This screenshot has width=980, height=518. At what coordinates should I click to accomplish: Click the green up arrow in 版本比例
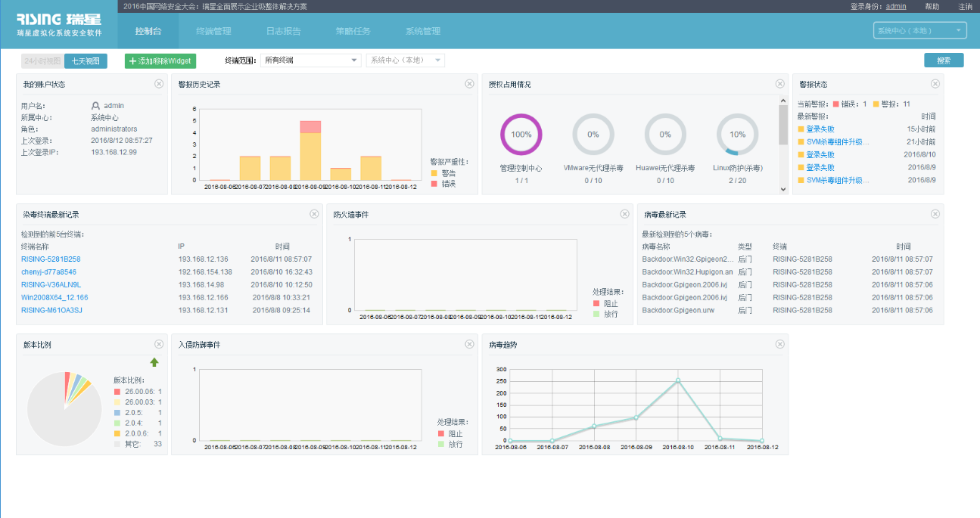coord(154,362)
